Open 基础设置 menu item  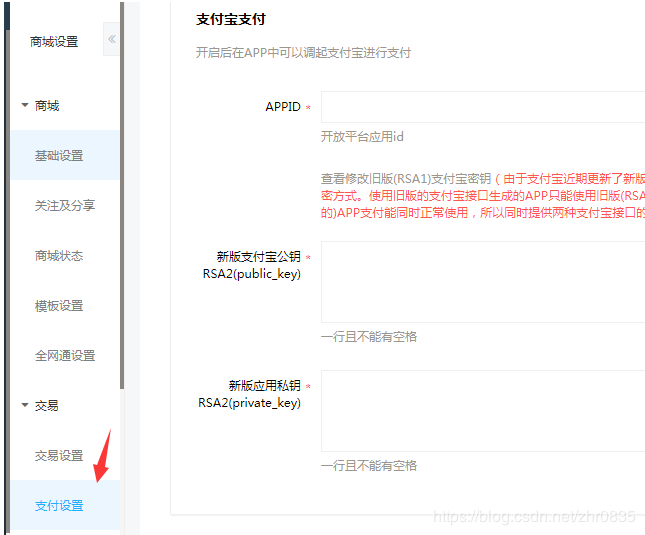coord(65,155)
